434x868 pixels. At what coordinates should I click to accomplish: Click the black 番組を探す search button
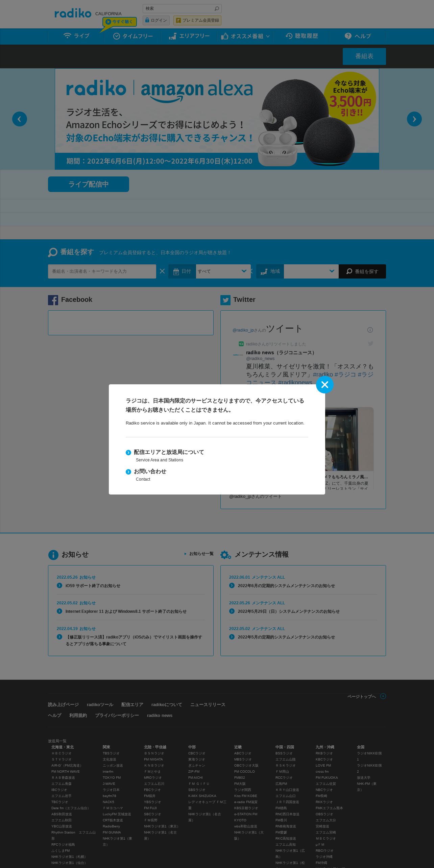pyautogui.click(x=362, y=271)
